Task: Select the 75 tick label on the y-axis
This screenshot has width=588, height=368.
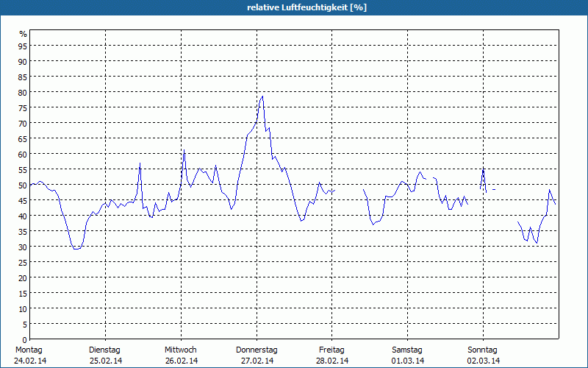Action: pyautogui.click(x=23, y=107)
